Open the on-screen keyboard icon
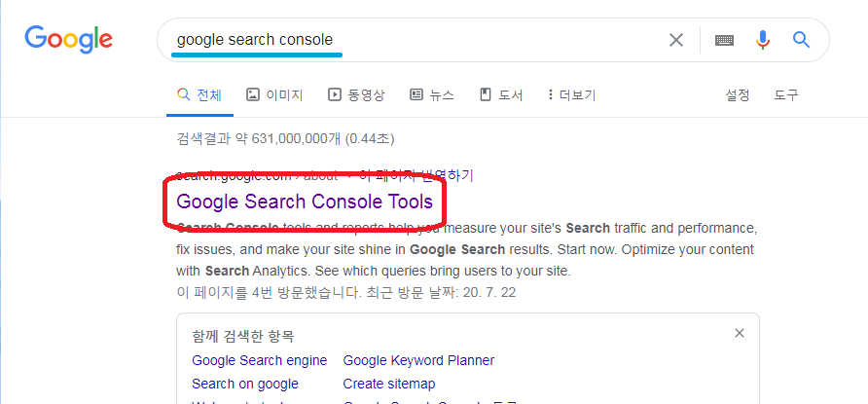Viewport: 868px width, 404px height. pyautogui.click(x=724, y=40)
